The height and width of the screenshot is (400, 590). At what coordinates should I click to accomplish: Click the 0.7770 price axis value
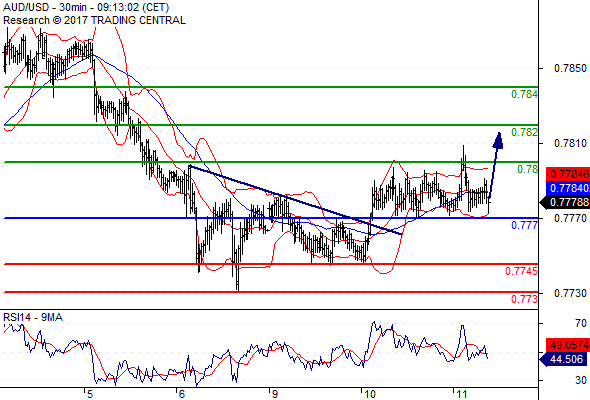tap(570, 218)
